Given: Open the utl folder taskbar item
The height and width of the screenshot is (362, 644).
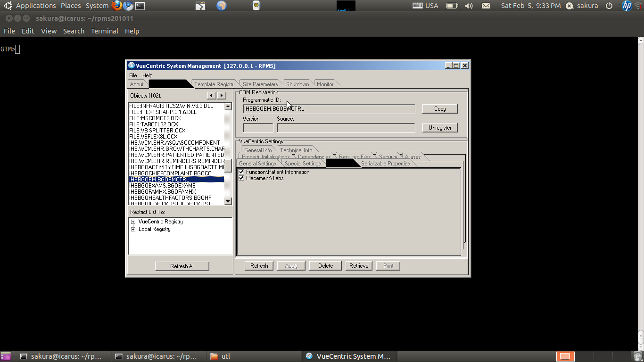Looking at the screenshot, I should pos(253,356).
